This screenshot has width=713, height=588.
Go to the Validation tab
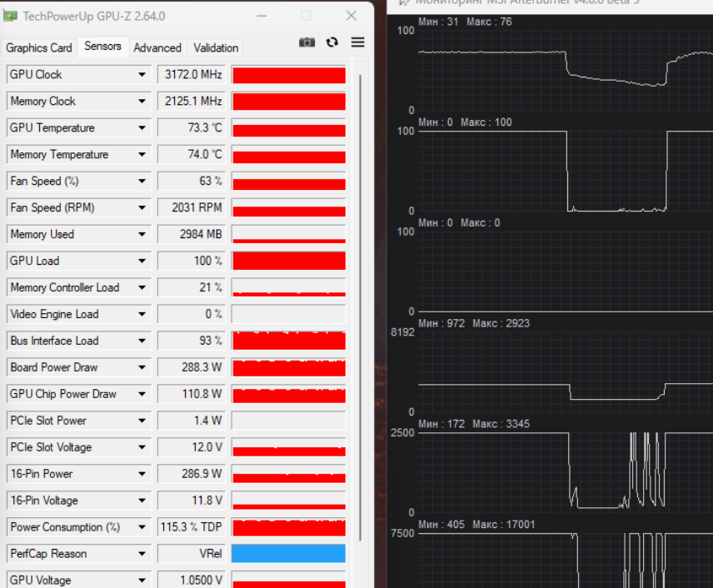tap(216, 47)
